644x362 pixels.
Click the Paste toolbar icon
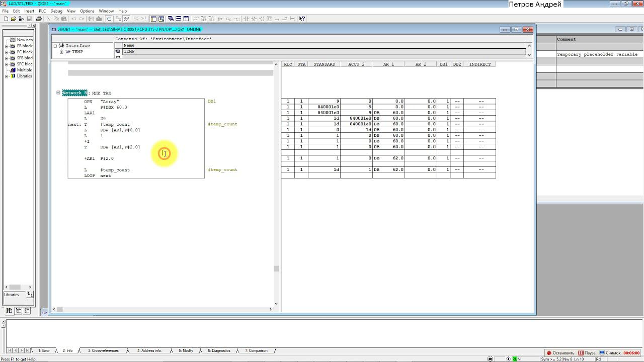[64, 19]
